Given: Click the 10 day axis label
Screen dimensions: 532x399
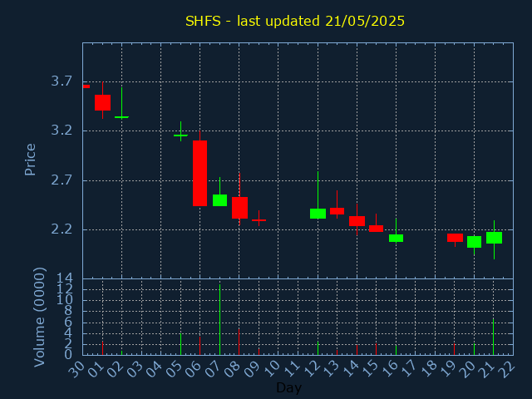Looking at the screenshot, I should pos(272,369).
